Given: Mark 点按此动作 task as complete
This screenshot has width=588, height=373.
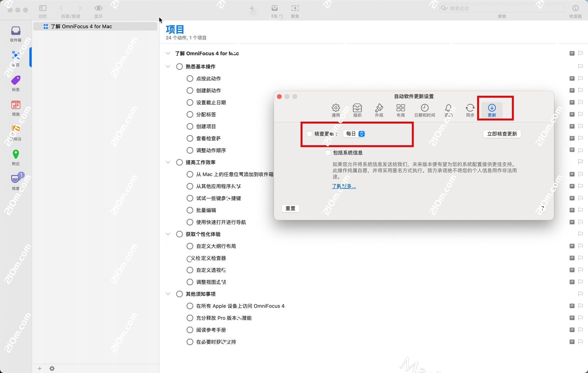Looking at the screenshot, I should 190,78.
